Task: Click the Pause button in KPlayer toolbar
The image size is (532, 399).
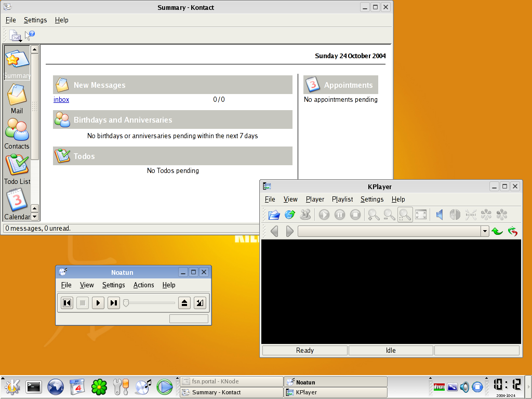Action: tap(340, 215)
